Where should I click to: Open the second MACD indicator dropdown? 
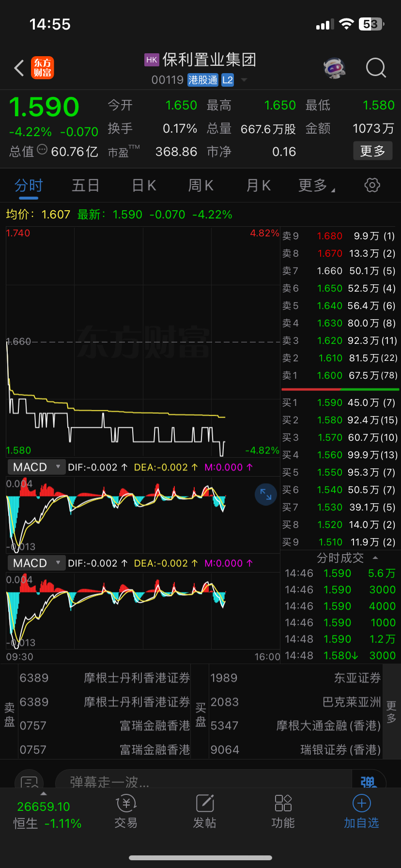pyautogui.click(x=36, y=563)
